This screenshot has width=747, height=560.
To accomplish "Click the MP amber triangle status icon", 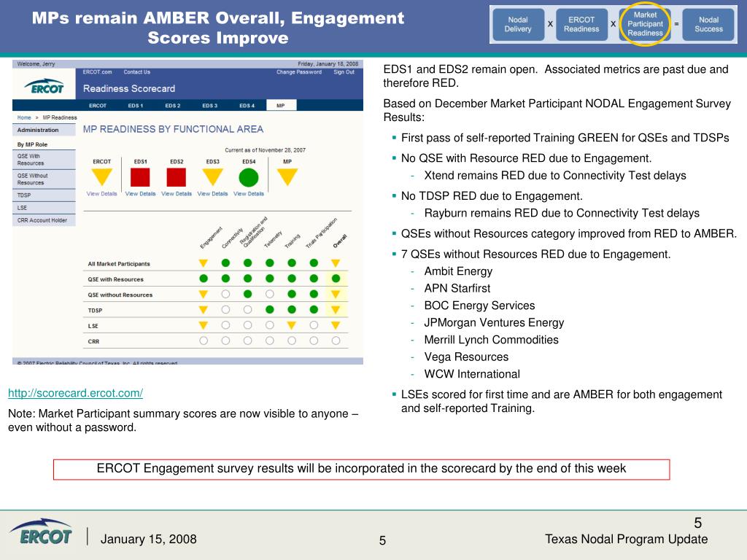I will (287, 176).
